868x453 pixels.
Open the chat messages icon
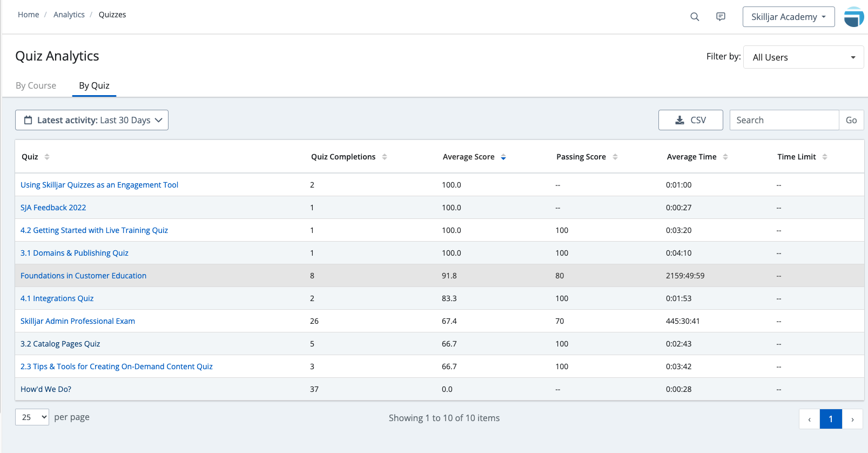click(x=721, y=17)
